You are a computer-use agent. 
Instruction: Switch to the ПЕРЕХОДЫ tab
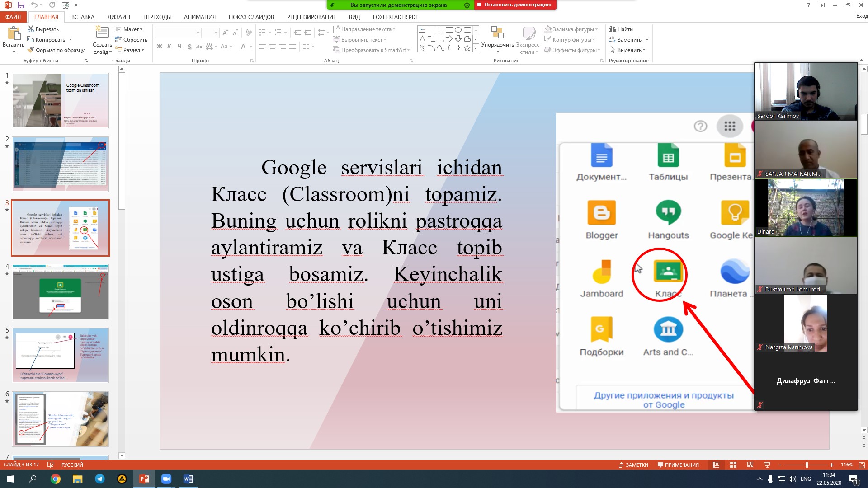(x=157, y=17)
